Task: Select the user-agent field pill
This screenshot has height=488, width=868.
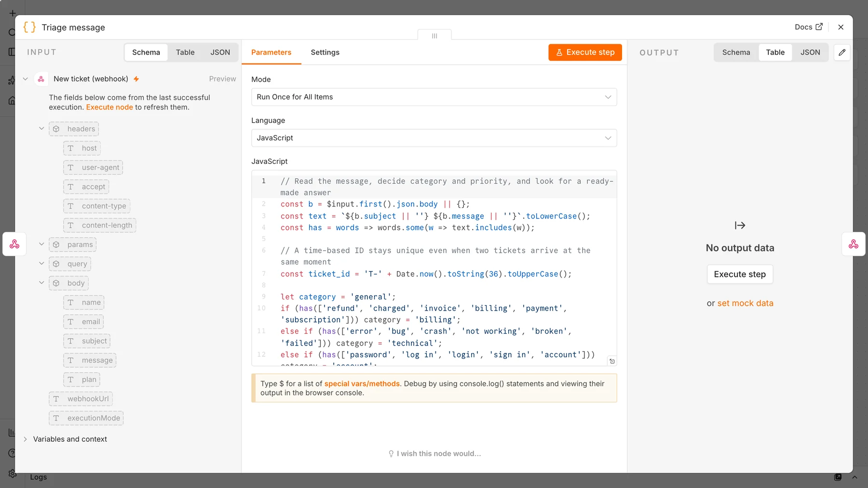Action: [x=93, y=167]
